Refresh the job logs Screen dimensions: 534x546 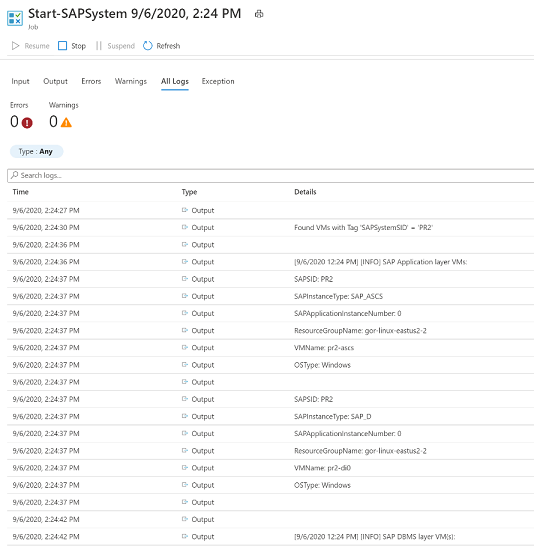pos(162,46)
